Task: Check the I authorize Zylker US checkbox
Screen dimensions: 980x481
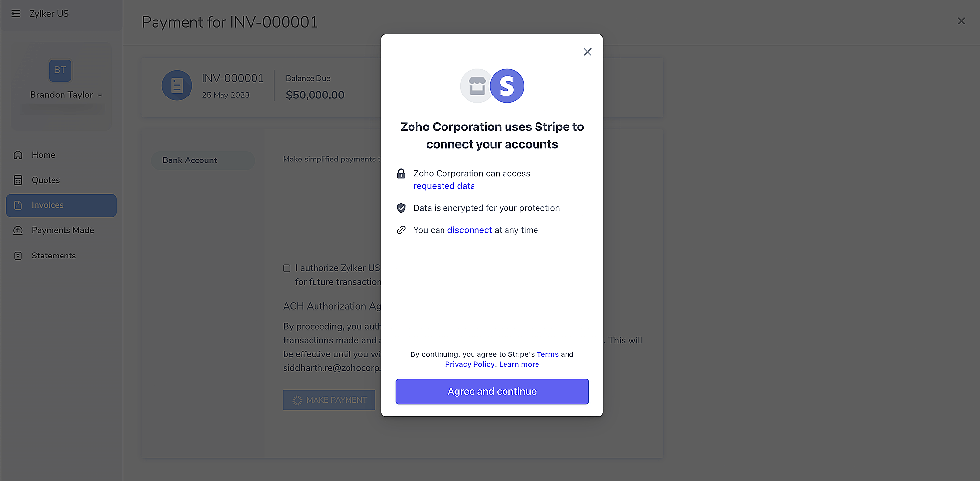Action: 286,268
